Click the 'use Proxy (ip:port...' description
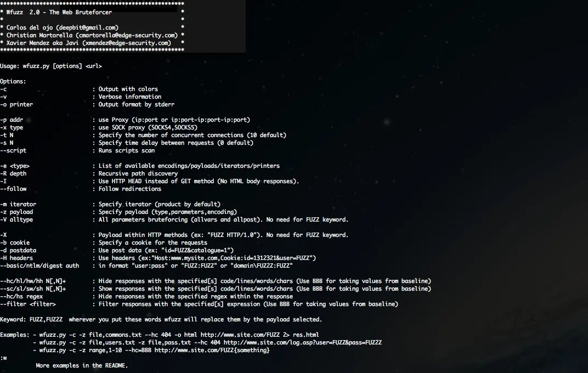This screenshot has height=373, width=588. tap(174, 120)
